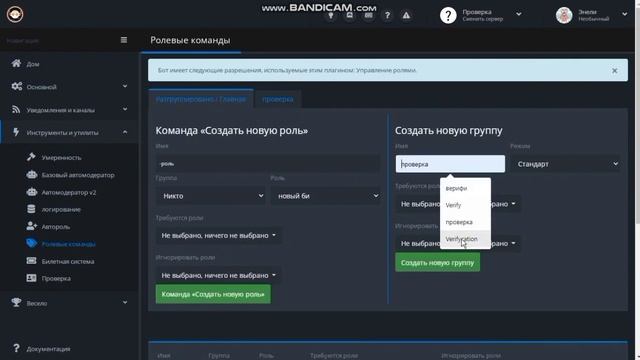The width and height of the screenshot is (640, 360).
Task: Click the user-plus icon beside Автороль
Action: tap(31, 226)
